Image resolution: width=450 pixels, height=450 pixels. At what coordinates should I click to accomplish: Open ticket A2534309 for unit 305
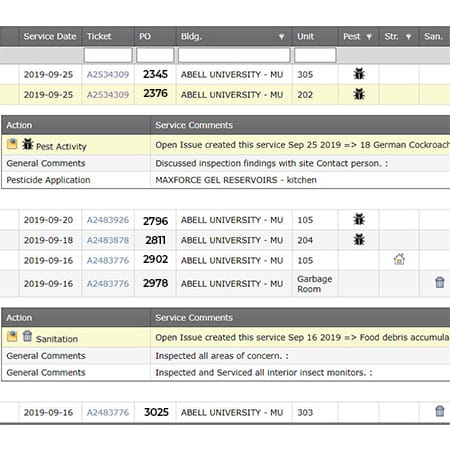(108, 74)
